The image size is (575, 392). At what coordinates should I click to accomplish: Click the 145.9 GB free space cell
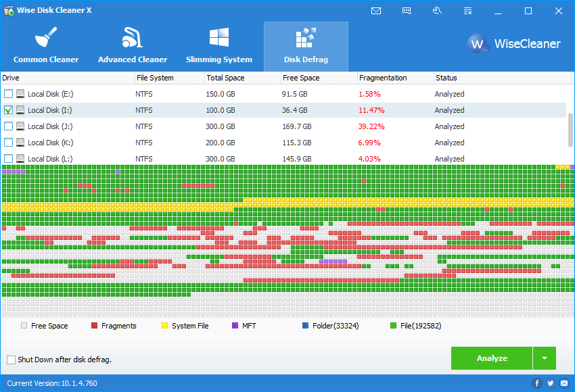click(x=297, y=159)
